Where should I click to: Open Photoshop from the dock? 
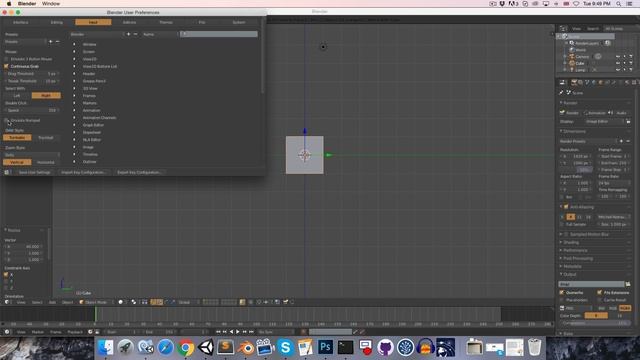(325, 347)
